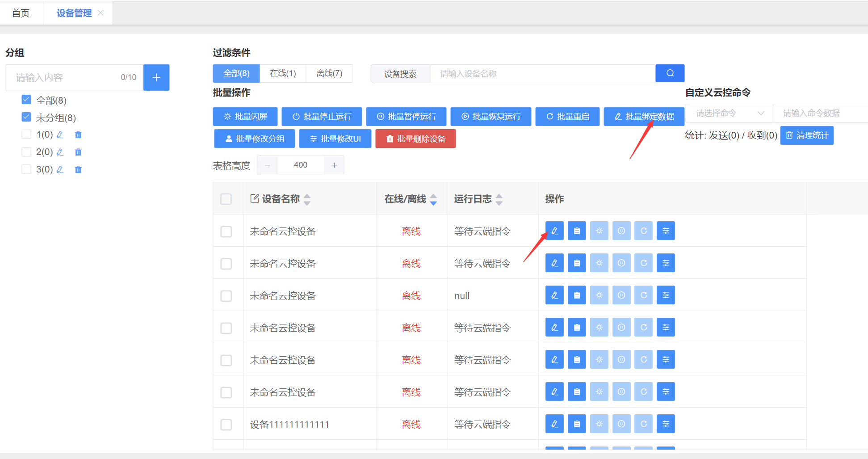The height and width of the screenshot is (459, 868).
Task: Click the 批量暂停运行 button
Action: coord(406,116)
